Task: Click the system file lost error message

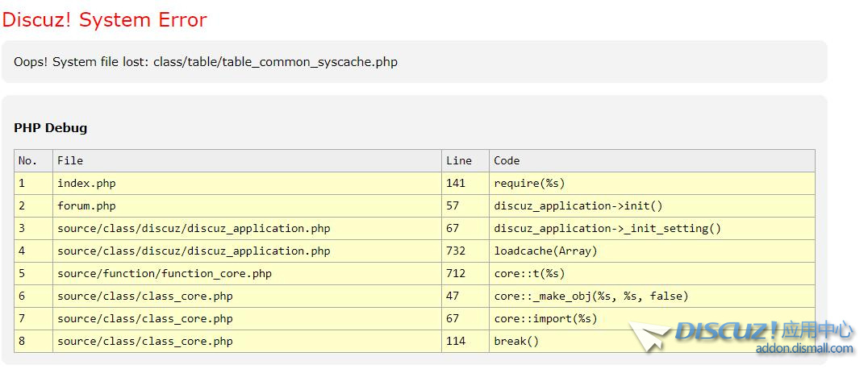Action: coord(206,62)
